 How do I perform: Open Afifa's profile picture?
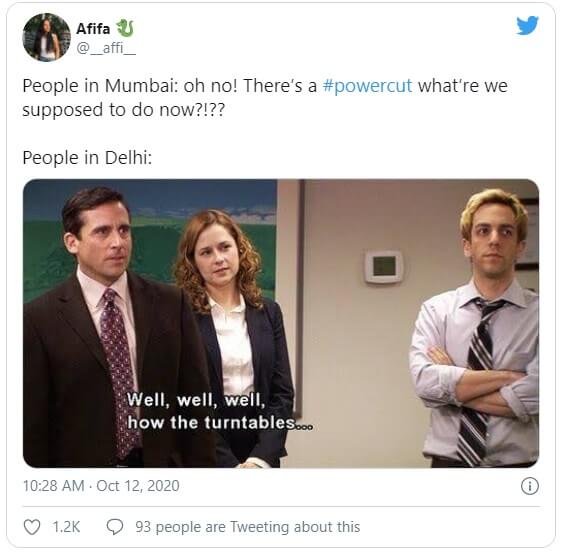coord(47,37)
